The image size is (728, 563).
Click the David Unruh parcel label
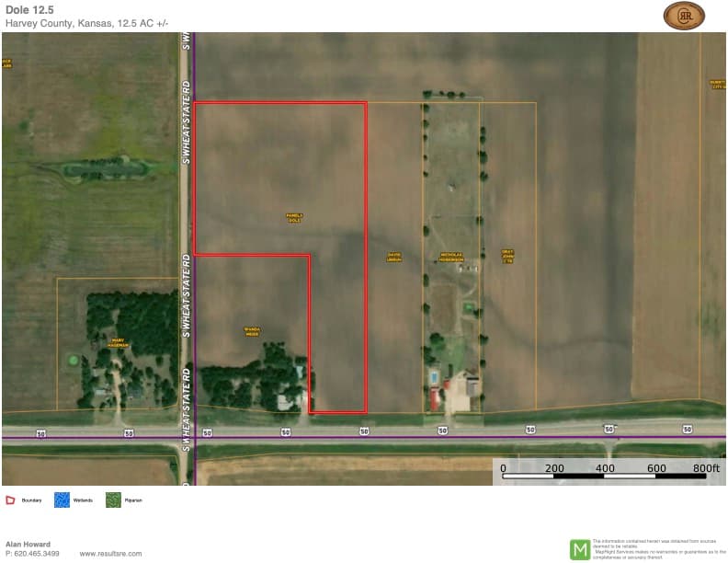(x=394, y=258)
